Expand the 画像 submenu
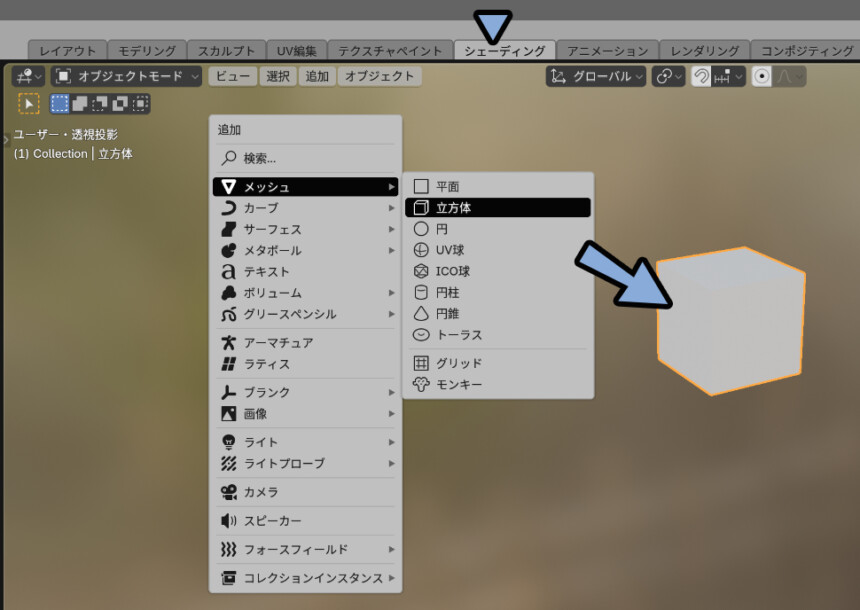 (305, 414)
